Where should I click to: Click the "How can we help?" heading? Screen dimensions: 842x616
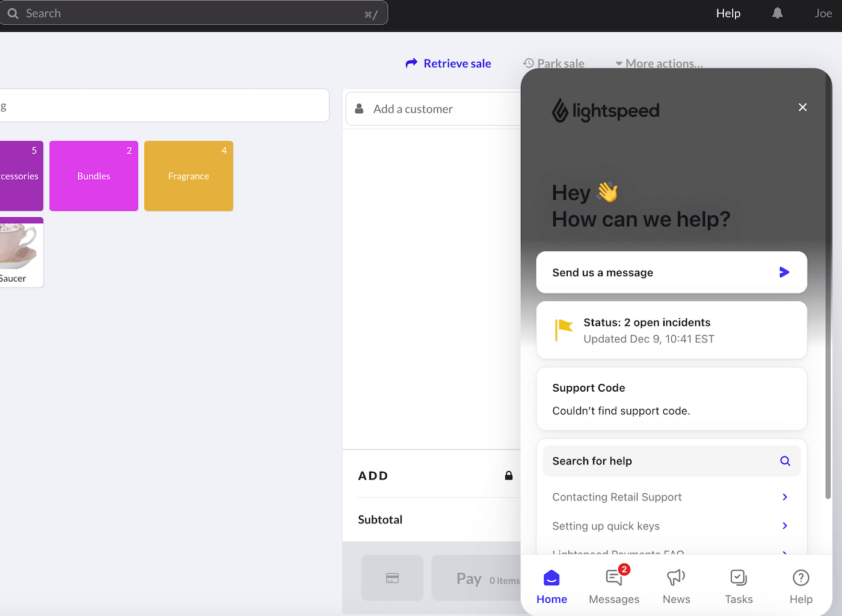641,220
